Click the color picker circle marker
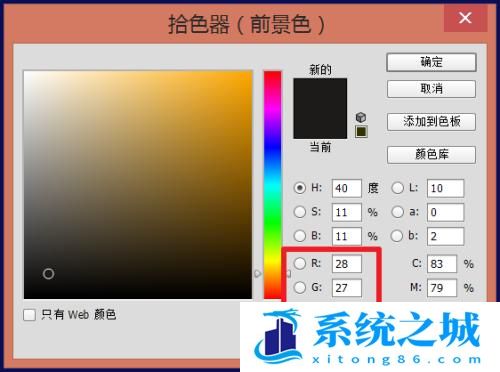This screenshot has width=500, height=372. (x=49, y=274)
